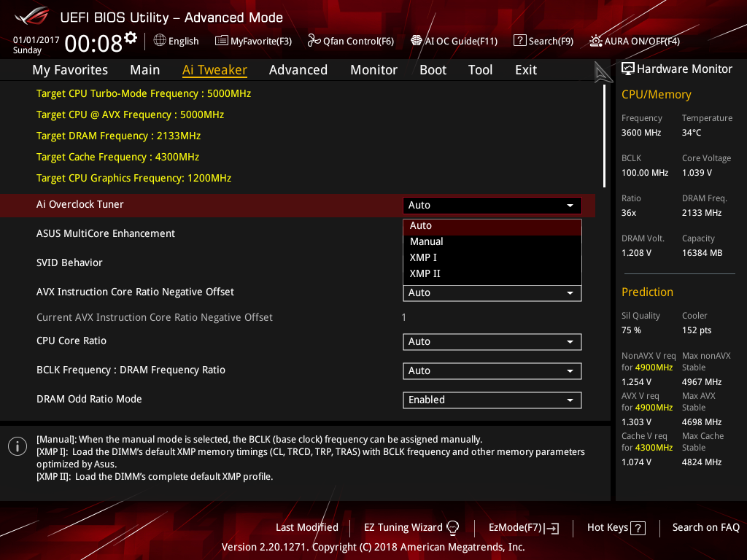Select the Ai Tweaker tab
Viewport: 747px width, 560px height.
pyautogui.click(x=214, y=70)
